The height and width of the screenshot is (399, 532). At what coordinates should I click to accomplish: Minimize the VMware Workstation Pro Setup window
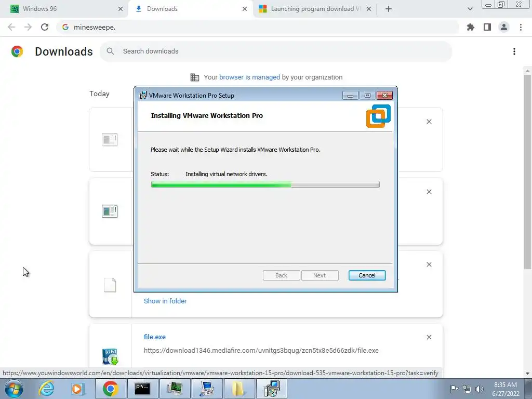point(350,96)
